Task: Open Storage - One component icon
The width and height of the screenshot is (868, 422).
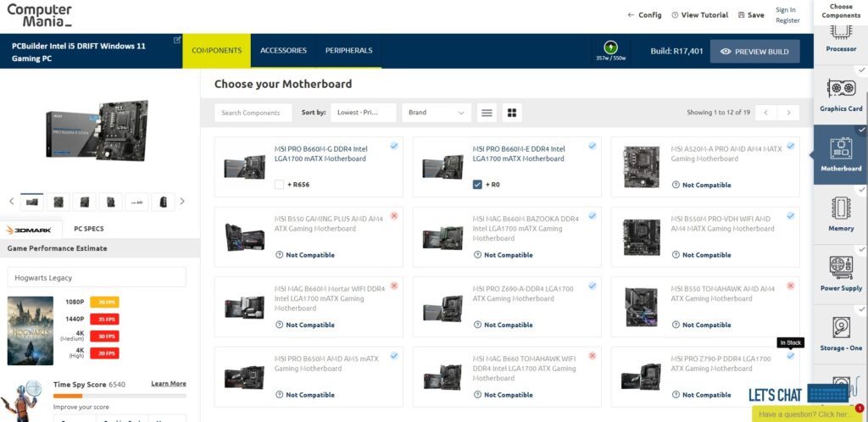Action: (x=840, y=328)
